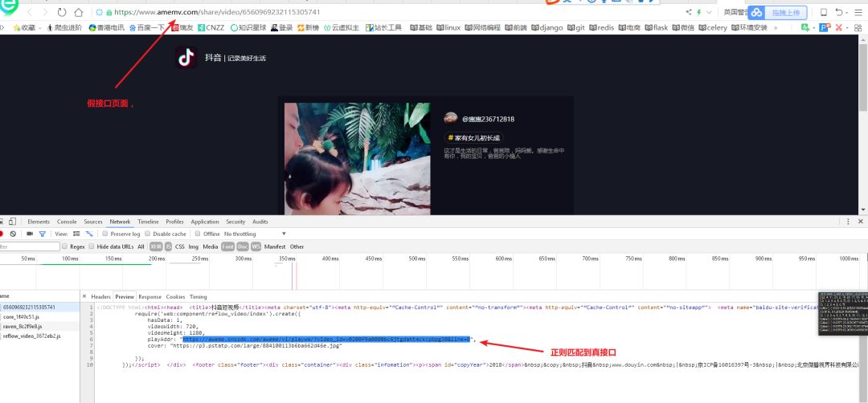Reload the page with the refresh icon
Screen dimensions: 868x403
tap(61, 12)
